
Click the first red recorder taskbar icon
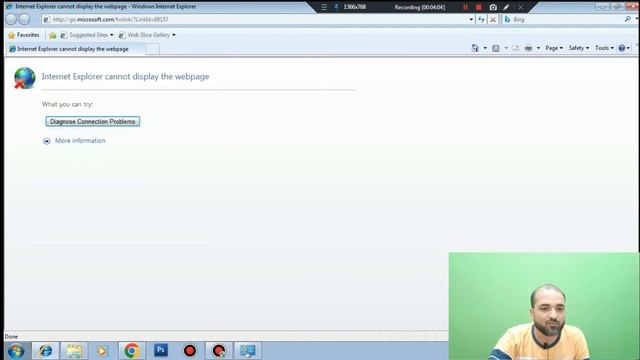(190, 351)
